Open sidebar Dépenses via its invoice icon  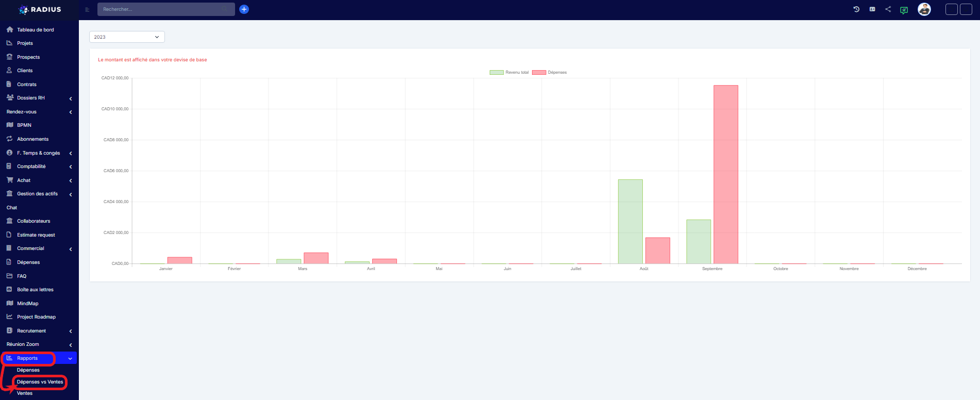pyautogui.click(x=9, y=262)
